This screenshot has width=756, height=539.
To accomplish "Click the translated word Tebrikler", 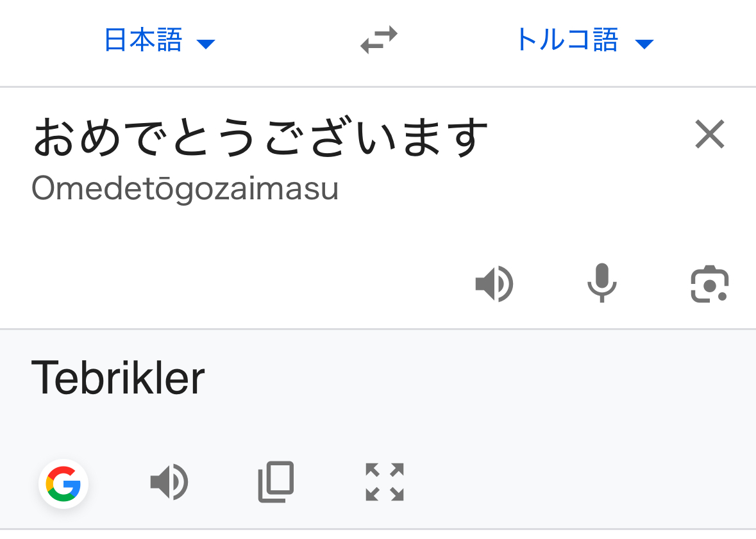I will coord(118,378).
